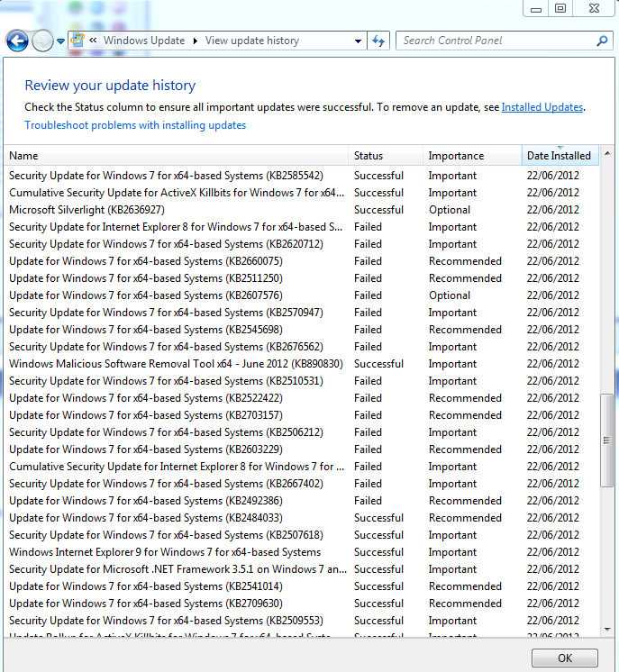Select Windows Malicious Software Removal Tool row

tap(301, 364)
